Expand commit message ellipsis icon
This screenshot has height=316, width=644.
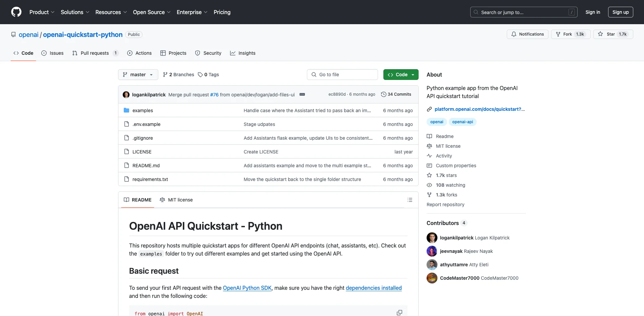click(x=302, y=94)
